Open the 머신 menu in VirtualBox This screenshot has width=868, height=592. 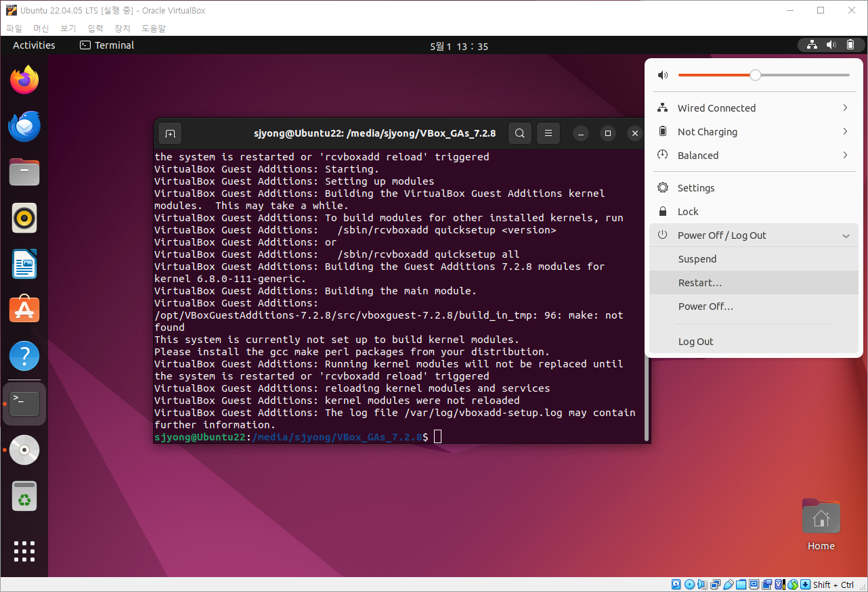pos(41,28)
